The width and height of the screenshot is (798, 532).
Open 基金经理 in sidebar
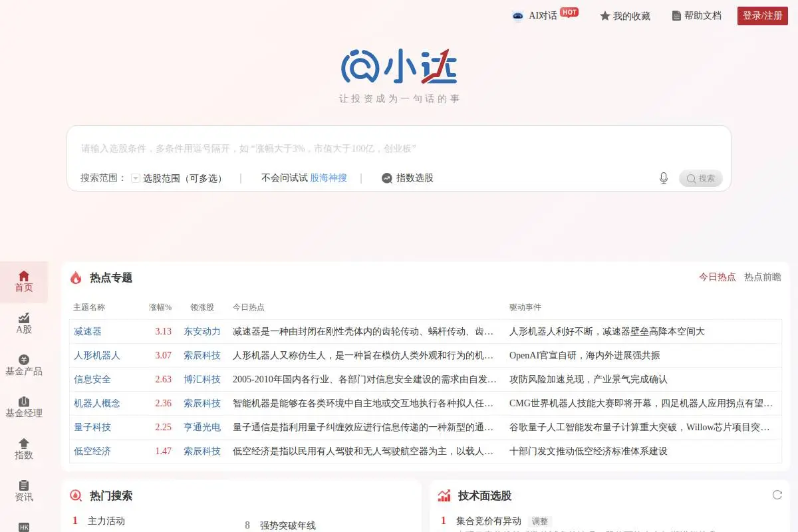click(24, 408)
